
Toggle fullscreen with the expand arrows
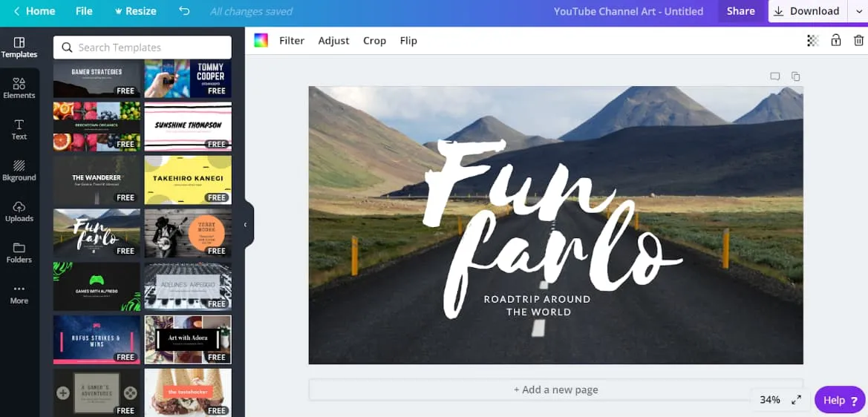(x=796, y=400)
